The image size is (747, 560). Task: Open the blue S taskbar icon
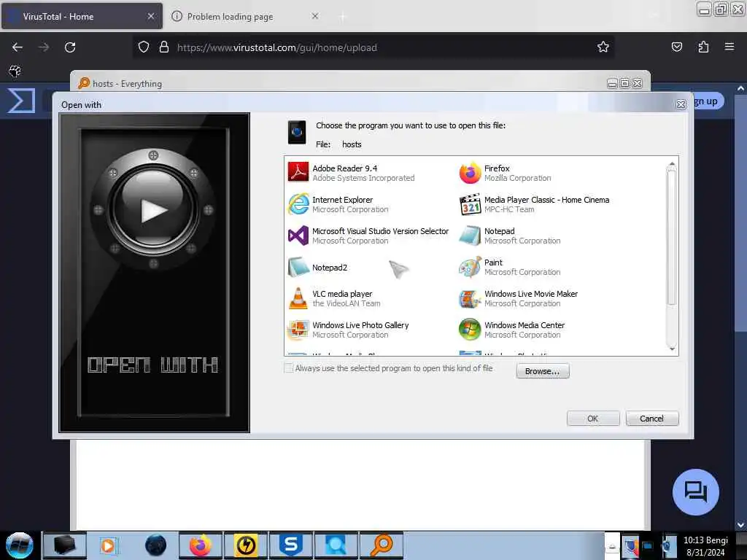point(291,545)
